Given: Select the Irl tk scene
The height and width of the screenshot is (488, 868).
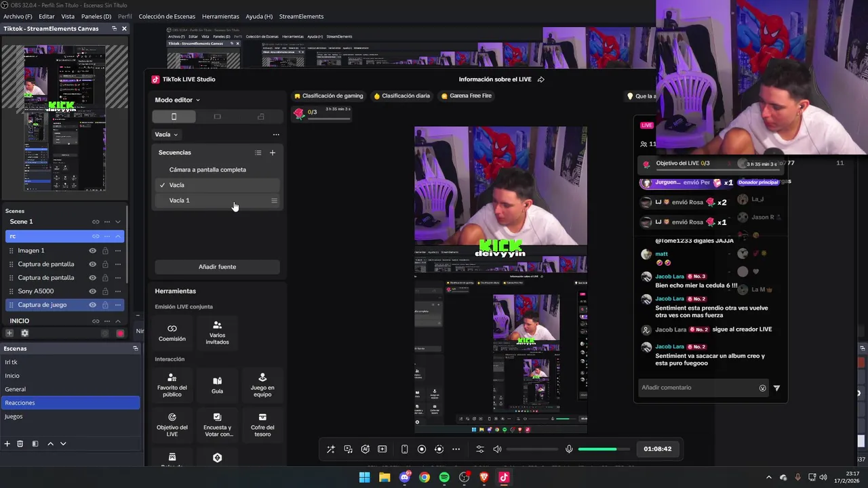Looking at the screenshot, I should (x=70, y=362).
